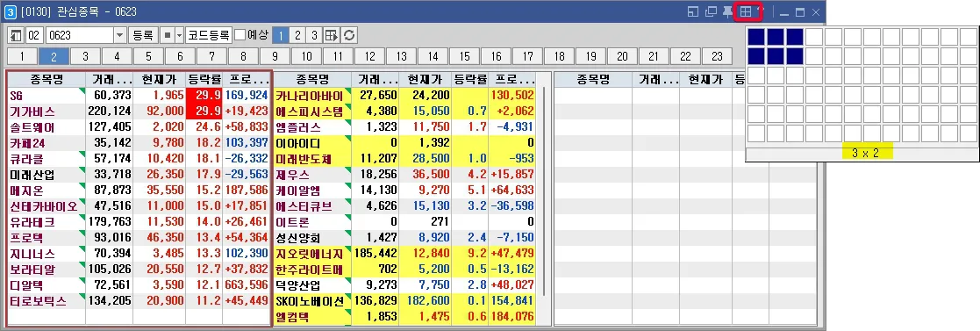The image size is (980, 331).
Task: Select the 지오릿에너지 stock name
Action: pos(310,254)
